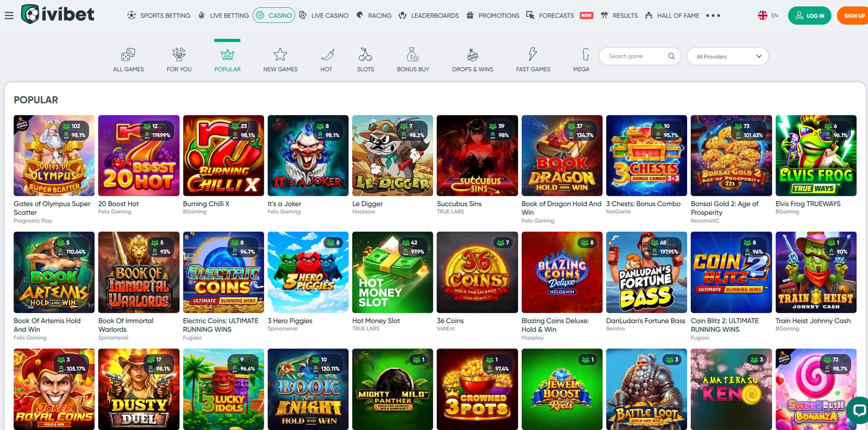Launch Electric Coins ULTIMATE RUNNING WINS
This screenshot has width=868, height=430.
tap(223, 272)
